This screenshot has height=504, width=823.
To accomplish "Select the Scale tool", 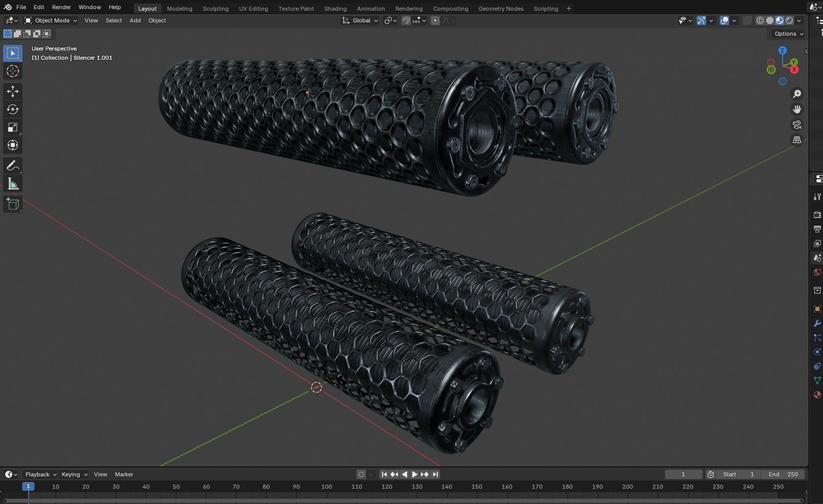I will [x=13, y=127].
